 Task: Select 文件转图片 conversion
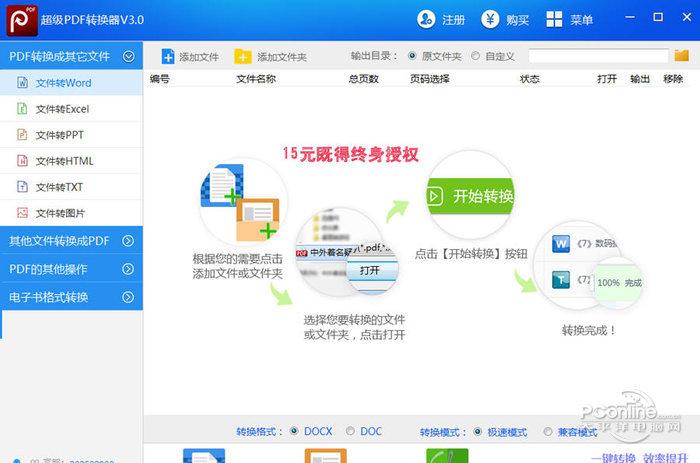click(x=71, y=213)
